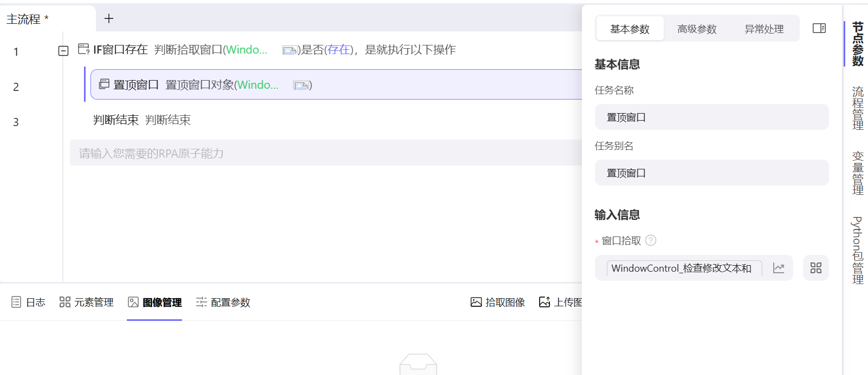
Task: Click the 基本信息 heading
Action: 617,64
